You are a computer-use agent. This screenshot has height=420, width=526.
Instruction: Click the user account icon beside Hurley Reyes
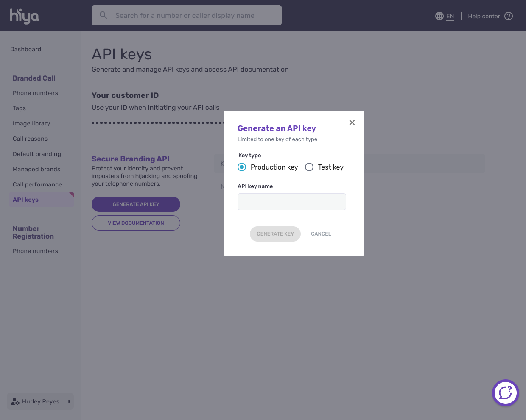pyautogui.click(x=15, y=401)
